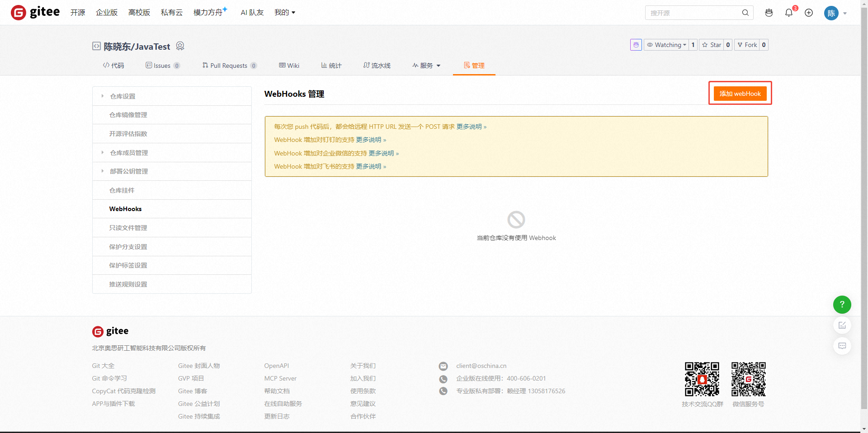Click the floating feedback edit icon

click(x=842, y=325)
